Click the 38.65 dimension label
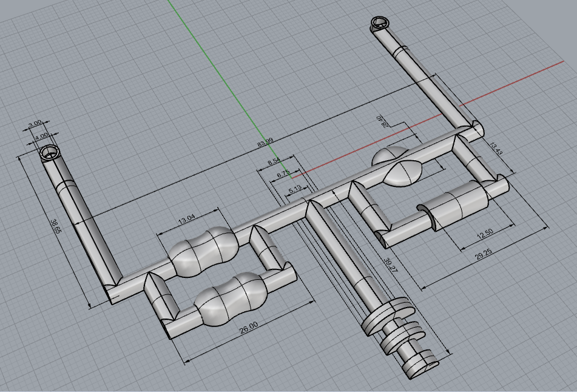Viewport: 577px width, 392px height. pyautogui.click(x=58, y=228)
